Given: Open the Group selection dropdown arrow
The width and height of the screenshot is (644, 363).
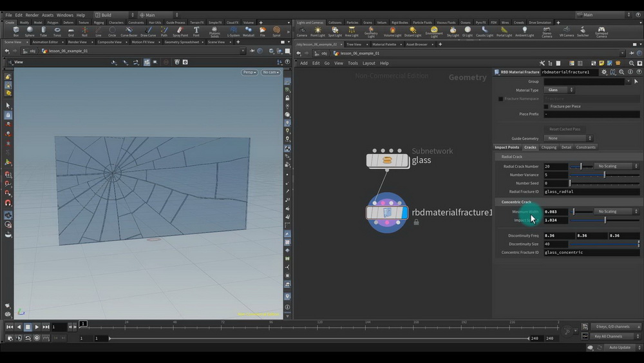Looking at the screenshot, I should tap(628, 82).
